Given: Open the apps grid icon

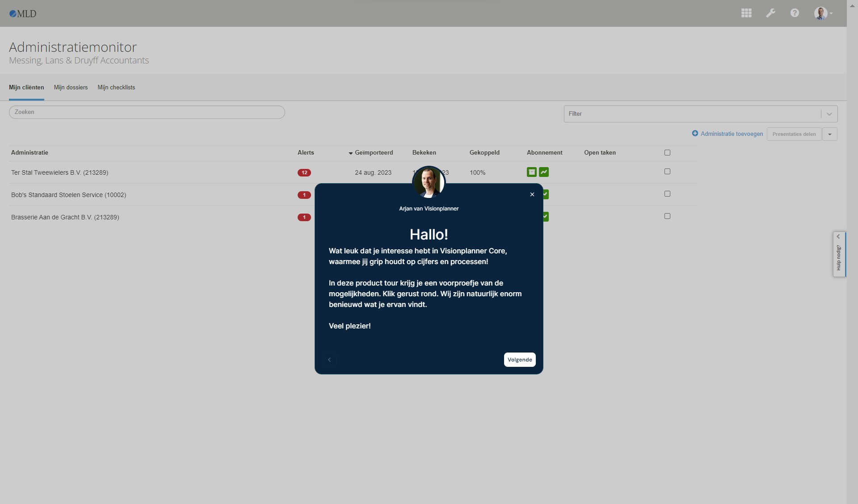Looking at the screenshot, I should point(746,13).
